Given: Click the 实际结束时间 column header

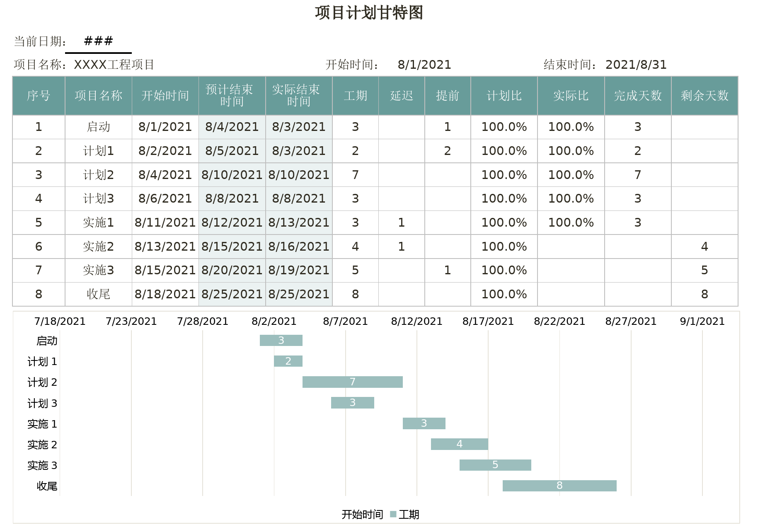Looking at the screenshot, I should pyautogui.click(x=299, y=96).
